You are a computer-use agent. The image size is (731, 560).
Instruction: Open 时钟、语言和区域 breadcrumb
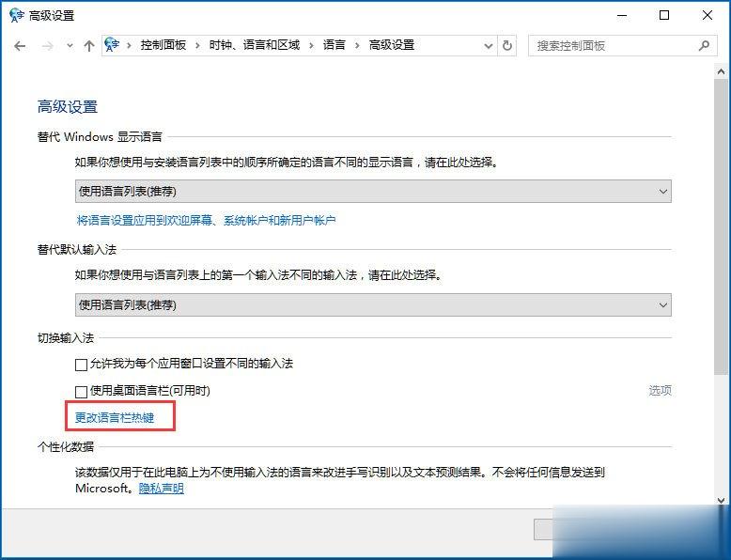[x=254, y=45]
